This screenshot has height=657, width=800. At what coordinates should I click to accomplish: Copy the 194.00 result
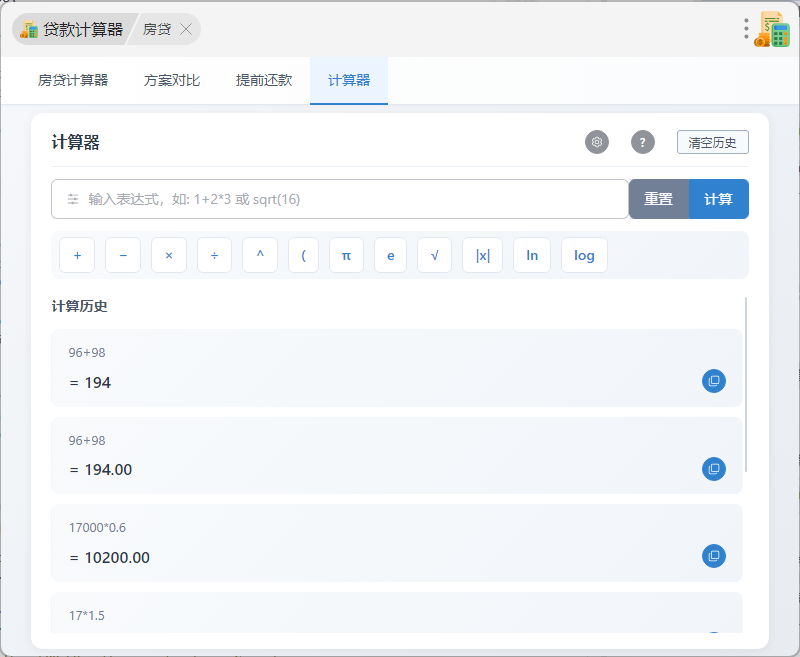[x=714, y=468]
